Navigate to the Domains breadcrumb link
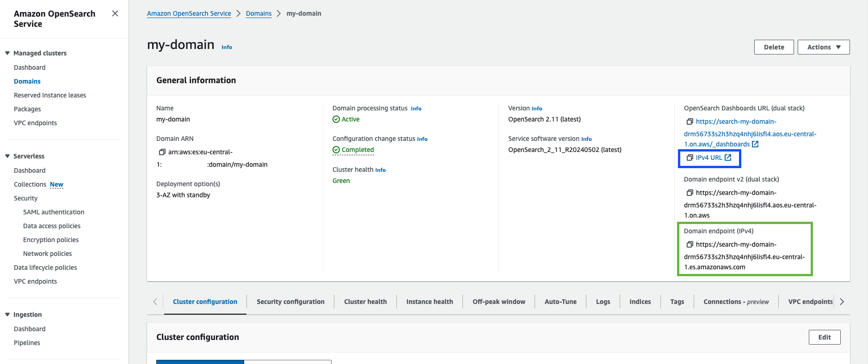 pos(259,13)
